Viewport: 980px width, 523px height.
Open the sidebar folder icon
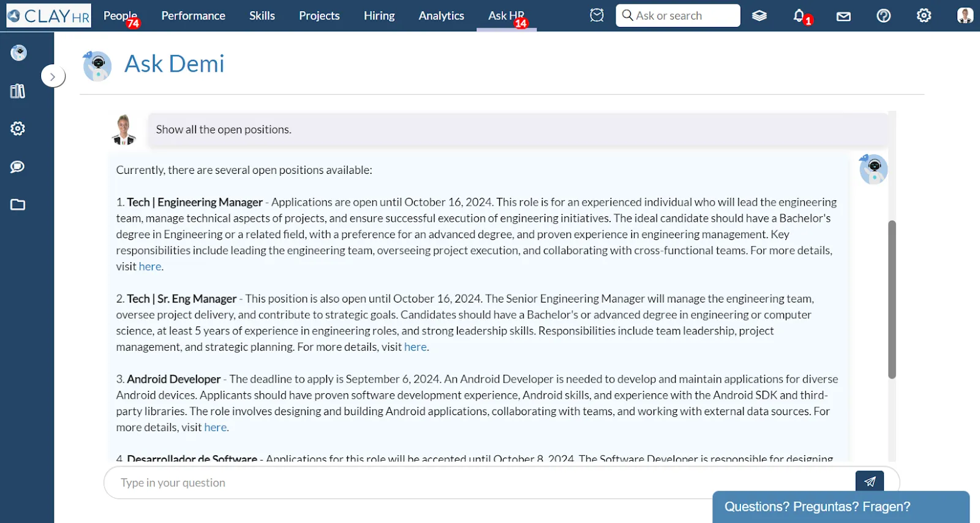[18, 205]
